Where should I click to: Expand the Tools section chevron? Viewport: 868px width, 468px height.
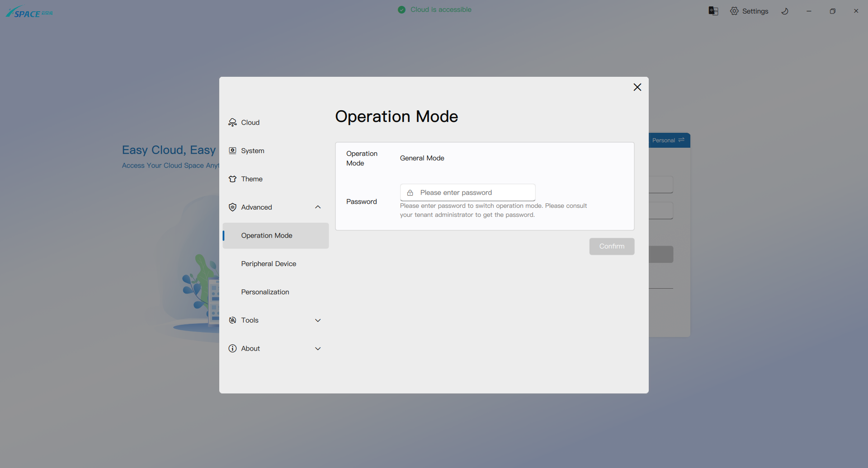(318, 320)
